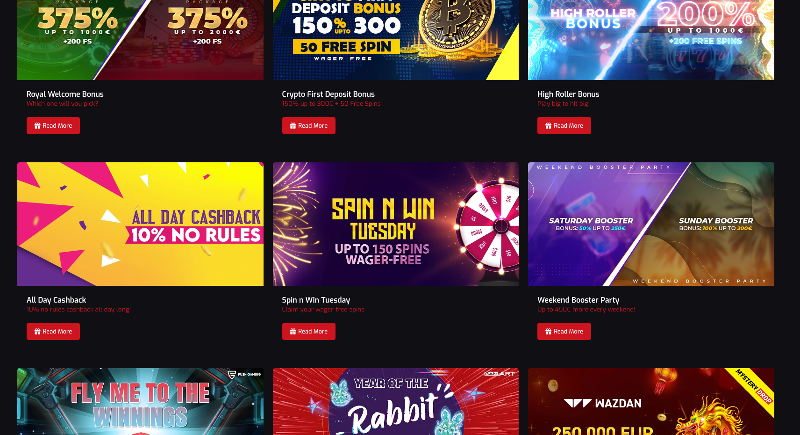This screenshot has height=435, width=800.
Task: Click the gift icon under High Roller Bonus
Action: (548, 125)
